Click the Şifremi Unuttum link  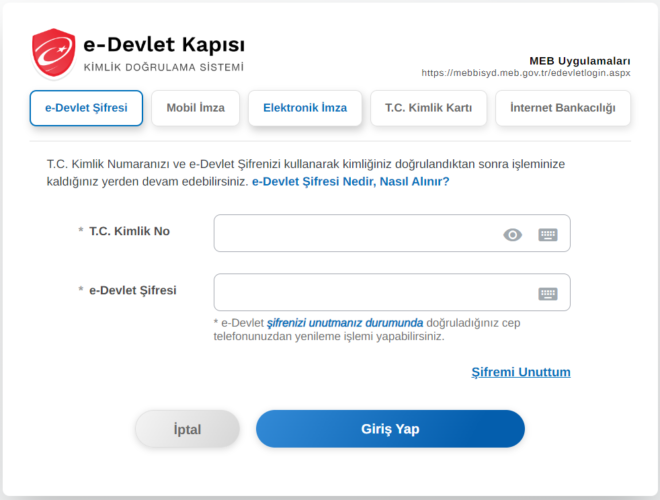[x=520, y=372]
